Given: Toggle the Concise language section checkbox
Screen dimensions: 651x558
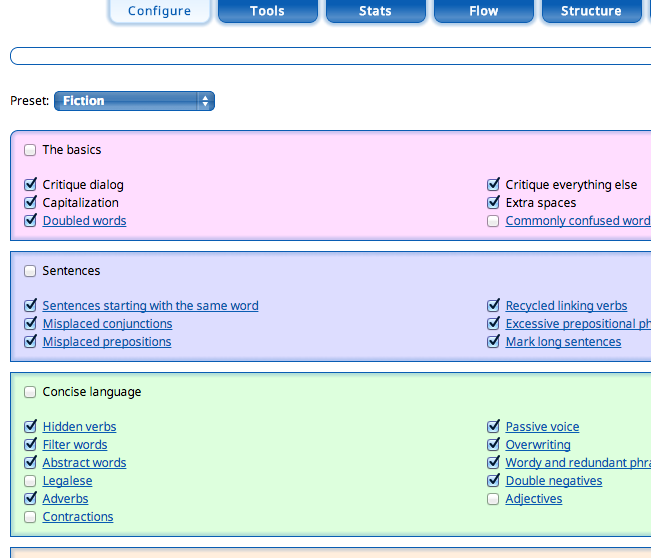Looking at the screenshot, I should click(x=30, y=392).
